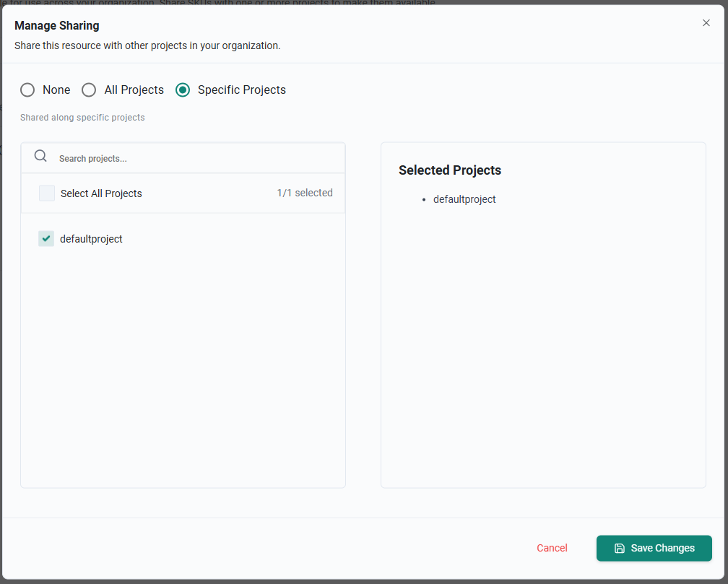Screen dimensions: 728x584
Task: Select the Specific Projects radio button
Action: [x=183, y=90]
